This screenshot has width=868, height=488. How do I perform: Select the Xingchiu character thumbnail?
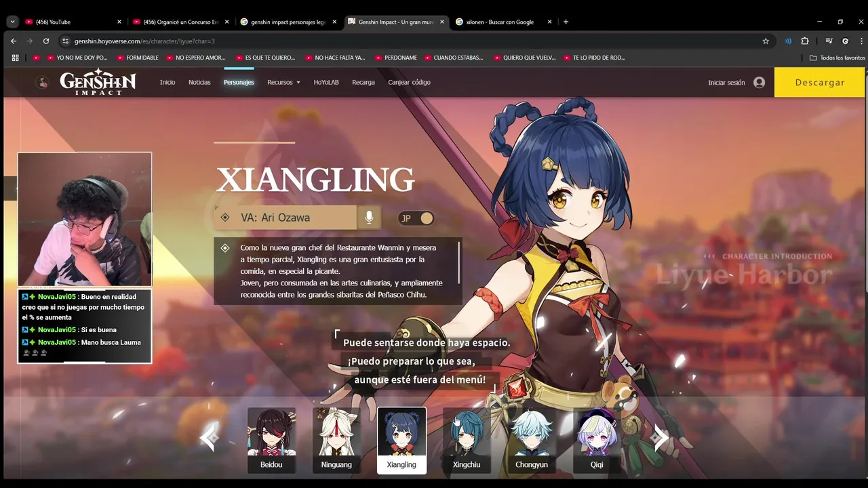point(467,440)
